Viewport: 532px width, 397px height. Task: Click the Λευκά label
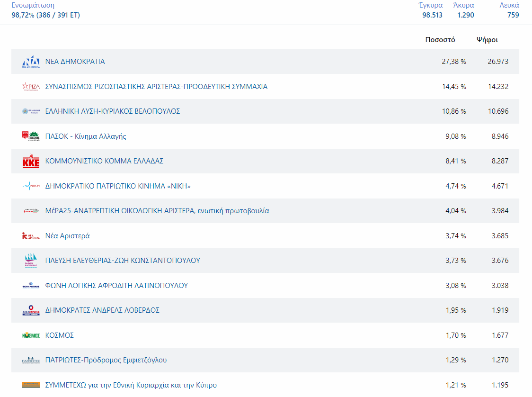point(509,5)
